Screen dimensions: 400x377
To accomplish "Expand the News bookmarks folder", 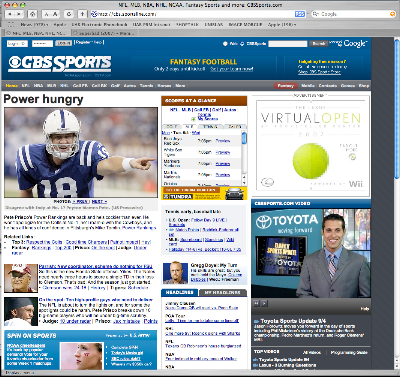I will point(34,24).
